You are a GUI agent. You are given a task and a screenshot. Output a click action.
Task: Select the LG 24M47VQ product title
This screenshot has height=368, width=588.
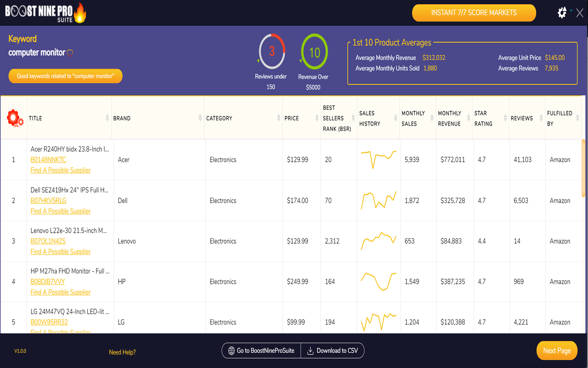tap(70, 311)
